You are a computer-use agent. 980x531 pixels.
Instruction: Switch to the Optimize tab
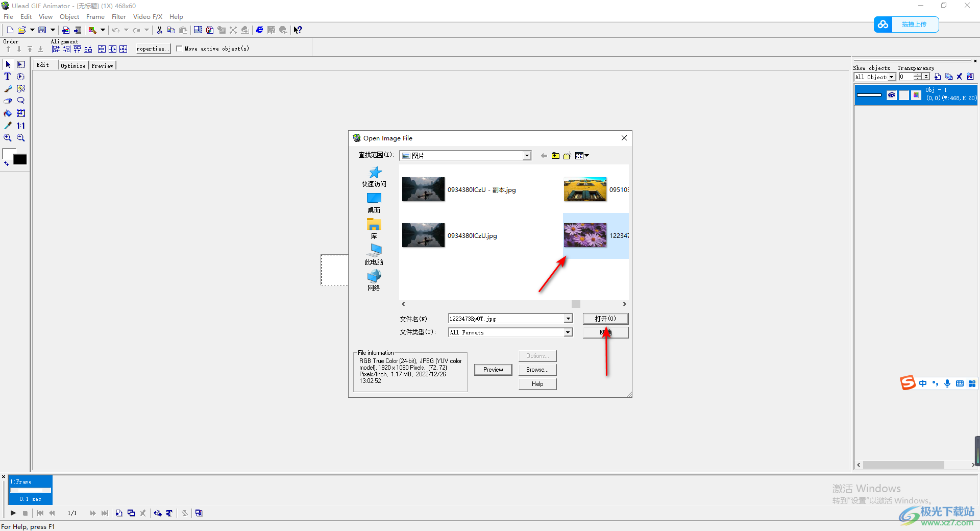click(73, 66)
